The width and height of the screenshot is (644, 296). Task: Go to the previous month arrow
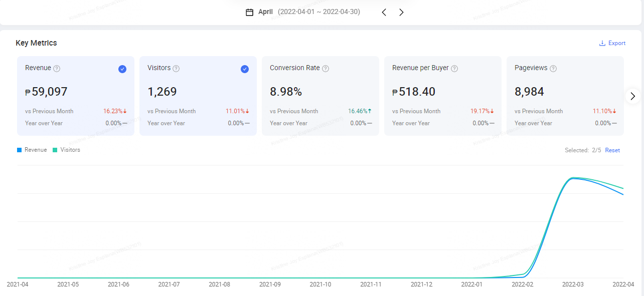click(x=384, y=12)
